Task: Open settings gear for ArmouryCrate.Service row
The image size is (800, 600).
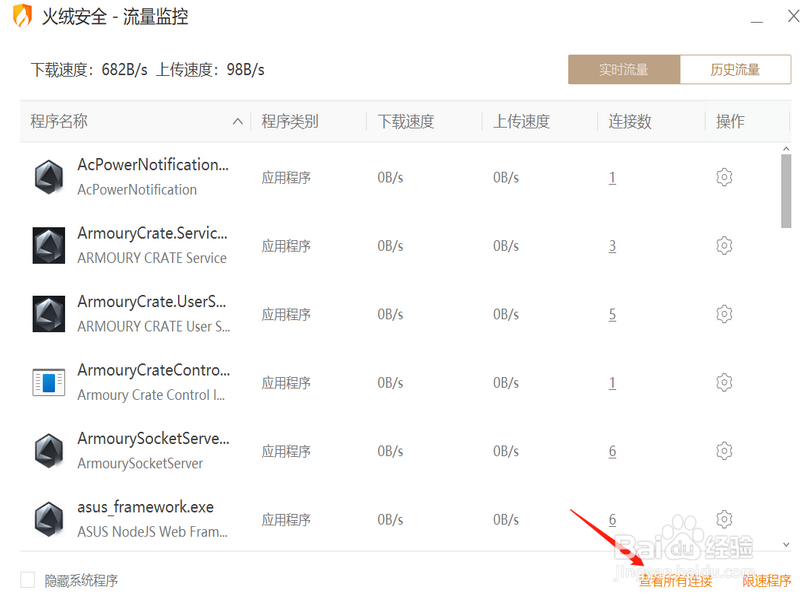Action: click(724, 245)
